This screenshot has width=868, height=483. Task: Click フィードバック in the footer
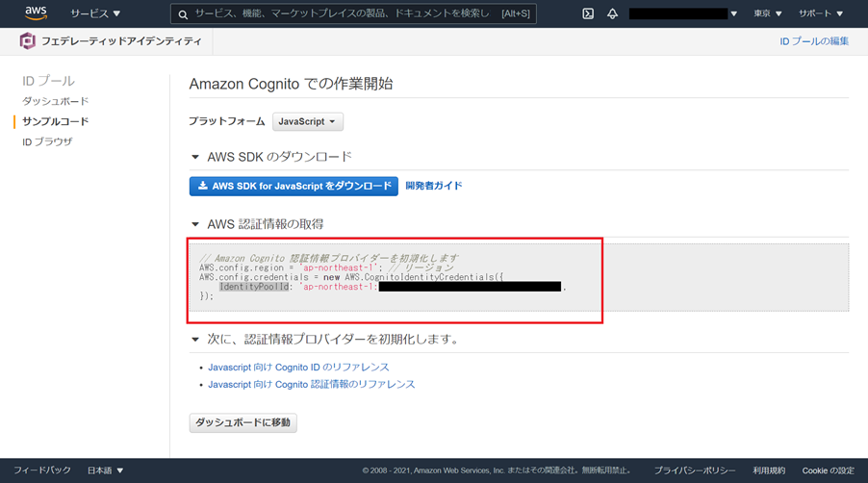(42, 470)
